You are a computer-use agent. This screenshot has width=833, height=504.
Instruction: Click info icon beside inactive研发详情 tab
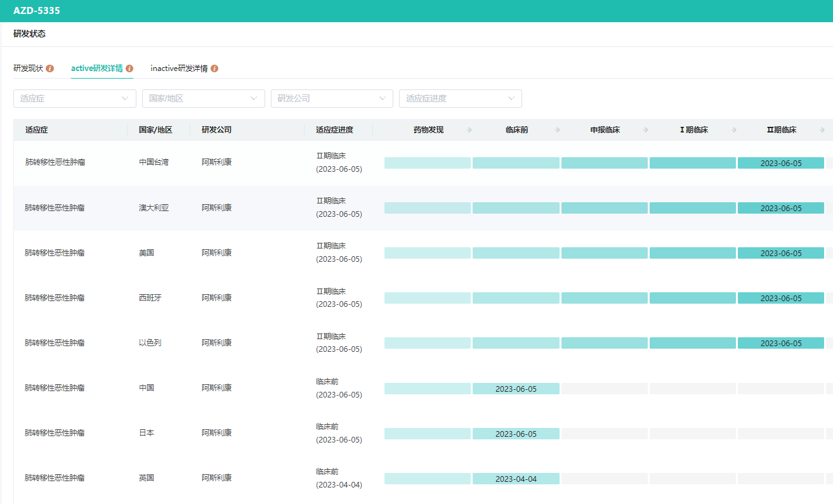point(214,68)
